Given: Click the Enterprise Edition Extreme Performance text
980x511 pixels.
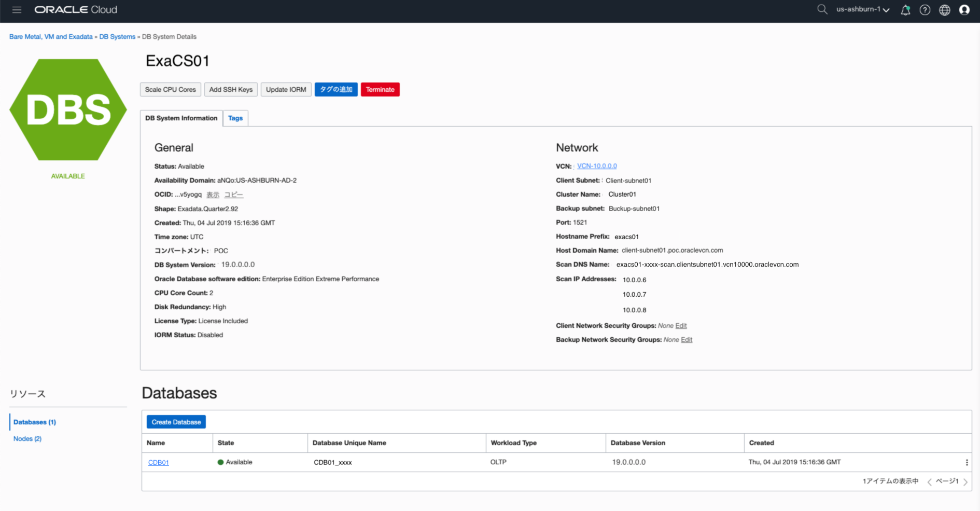Looking at the screenshot, I should [x=320, y=279].
